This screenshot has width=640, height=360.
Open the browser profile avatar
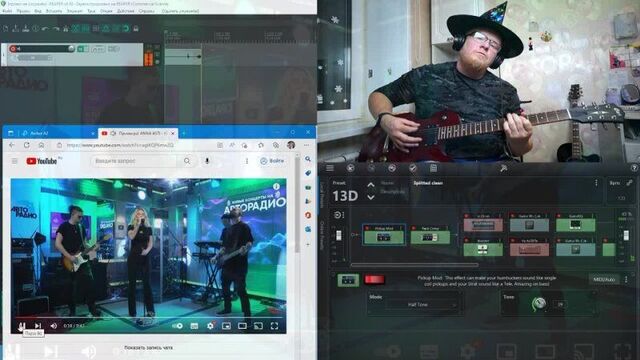pyautogui.click(x=291, y=145)
